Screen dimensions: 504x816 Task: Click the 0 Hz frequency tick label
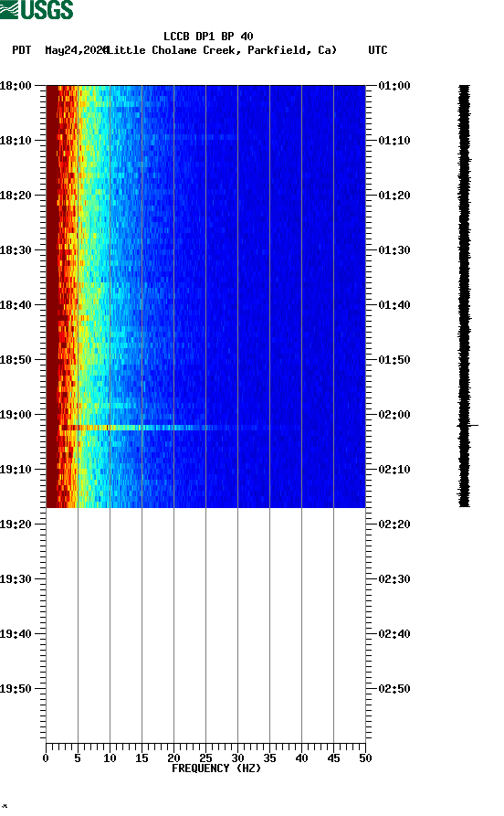[46, 758]
